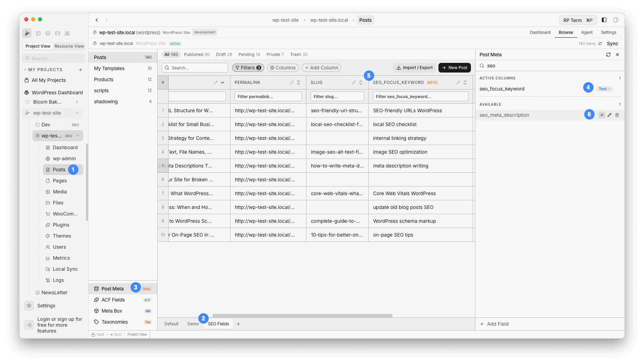Viewport: 644px width, 364px height.
Task: Click the sync refresh icon beside 140 items
Action: pos(600,44)
